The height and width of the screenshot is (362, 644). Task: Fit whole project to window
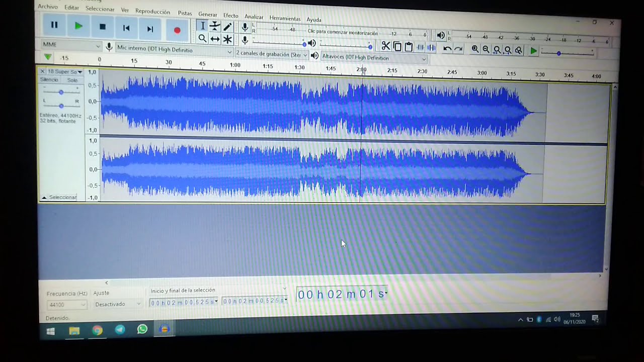click(508, 50)
